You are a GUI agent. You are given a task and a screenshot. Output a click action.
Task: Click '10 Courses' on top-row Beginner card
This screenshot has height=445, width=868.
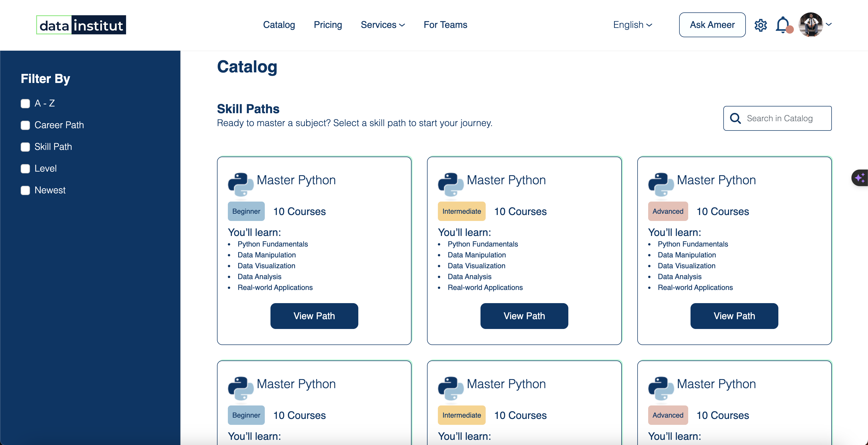coord(299,212)
